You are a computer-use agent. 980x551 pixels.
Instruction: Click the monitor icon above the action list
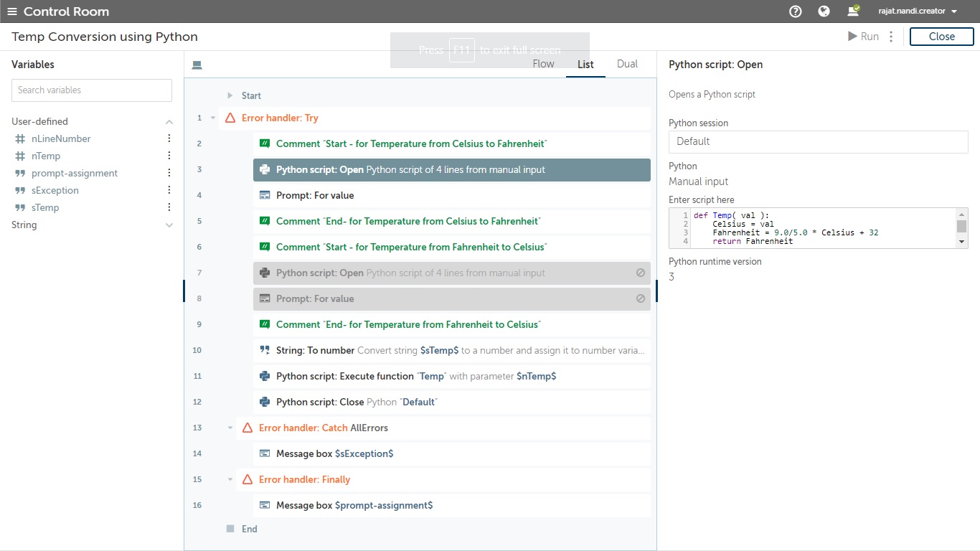197,65
